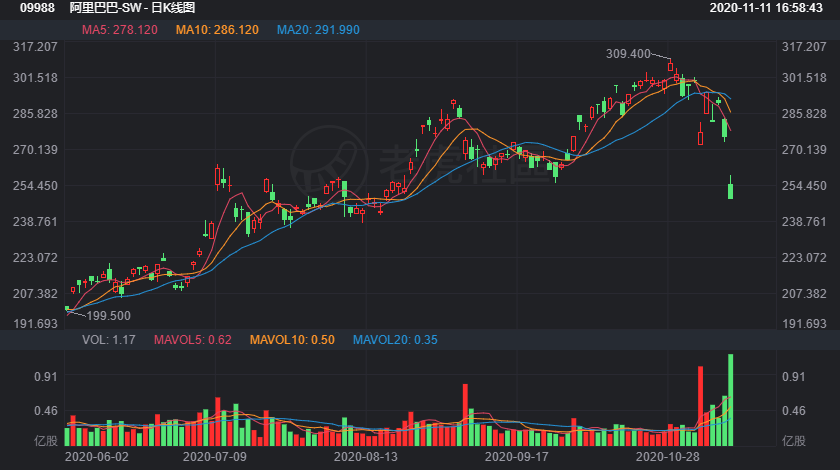Select the 2020-10-28 date axis label
Viewport: 840px width, 470px height.
[668, 457]
